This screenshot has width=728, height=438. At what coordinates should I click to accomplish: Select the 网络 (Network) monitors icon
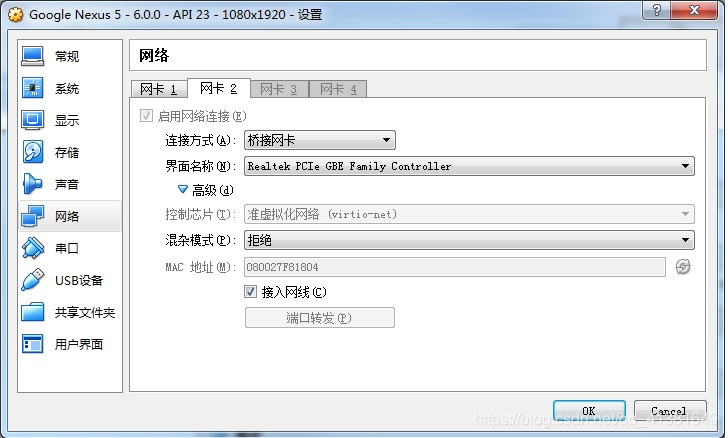pos(32,216)
